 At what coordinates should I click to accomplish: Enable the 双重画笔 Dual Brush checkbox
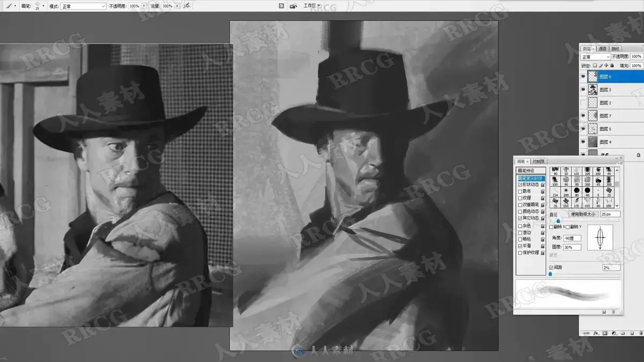(519, 205)
